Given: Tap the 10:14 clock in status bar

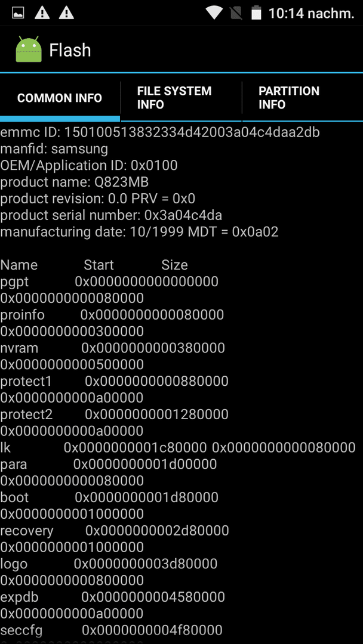Looking at the screenshot, I should click(x=311, y=13).
